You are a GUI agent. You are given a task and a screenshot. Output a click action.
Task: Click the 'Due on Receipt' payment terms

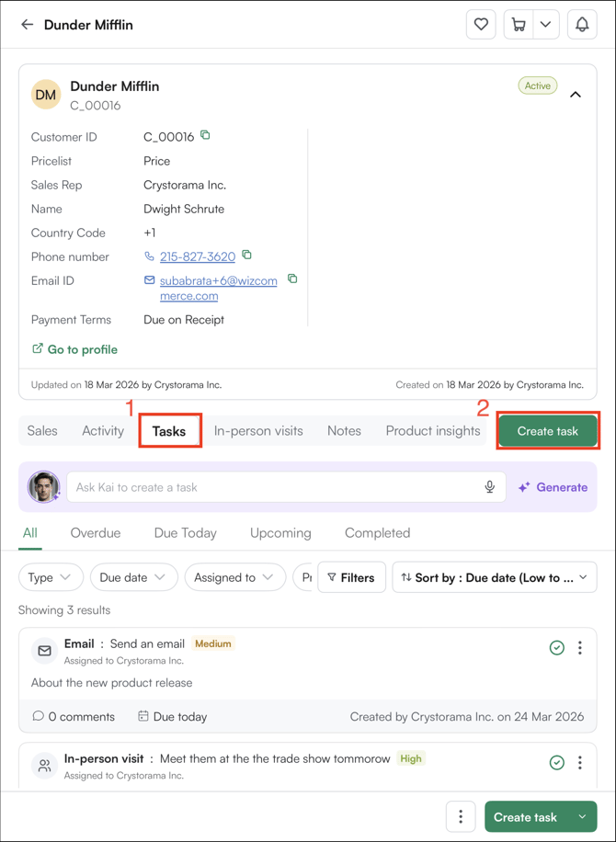(x=184, y=320)
